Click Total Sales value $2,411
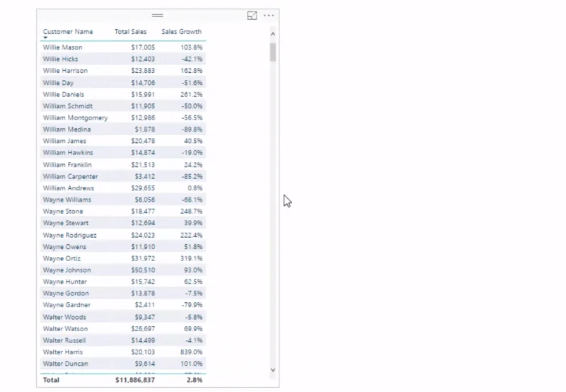Viewport: 566px width, 392px height. 145,305
